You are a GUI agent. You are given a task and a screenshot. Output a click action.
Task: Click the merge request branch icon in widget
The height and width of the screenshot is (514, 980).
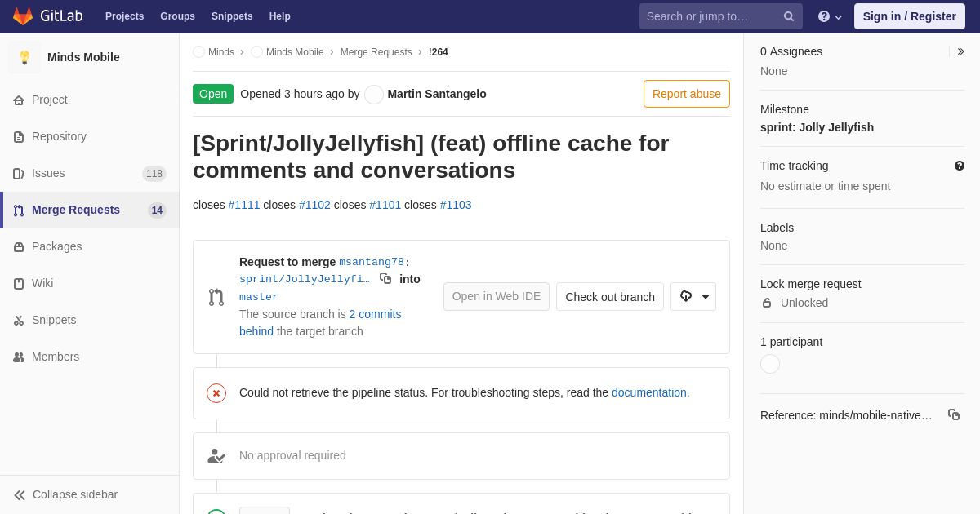click(216, 297)
